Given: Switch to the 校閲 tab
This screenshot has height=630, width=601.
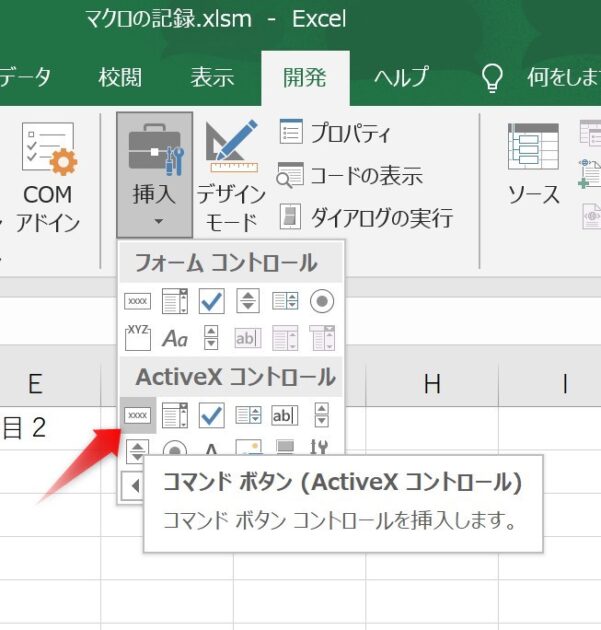Looking at the screenshot, I should tap(120, 77).
